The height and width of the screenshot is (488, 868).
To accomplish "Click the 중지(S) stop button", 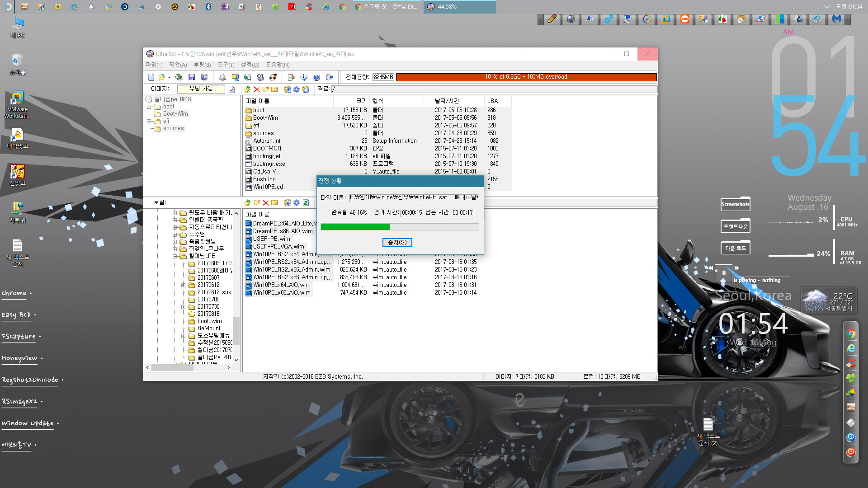I will pos(397,243).
